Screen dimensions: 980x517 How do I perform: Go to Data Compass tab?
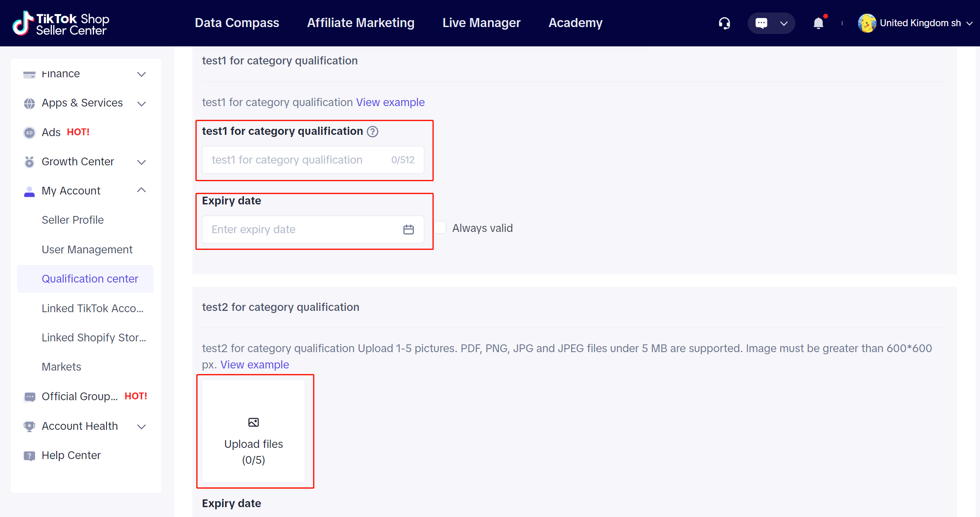237,23
